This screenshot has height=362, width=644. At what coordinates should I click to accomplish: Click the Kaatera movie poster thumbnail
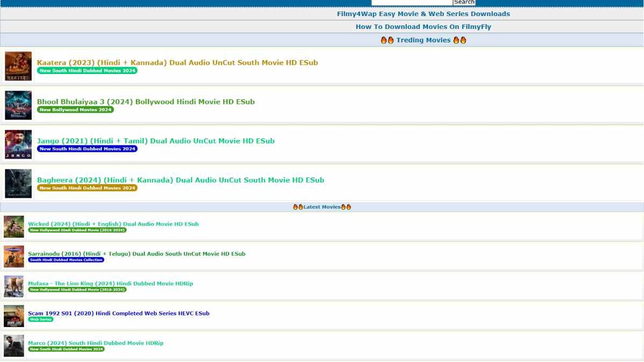pos(18,67)
